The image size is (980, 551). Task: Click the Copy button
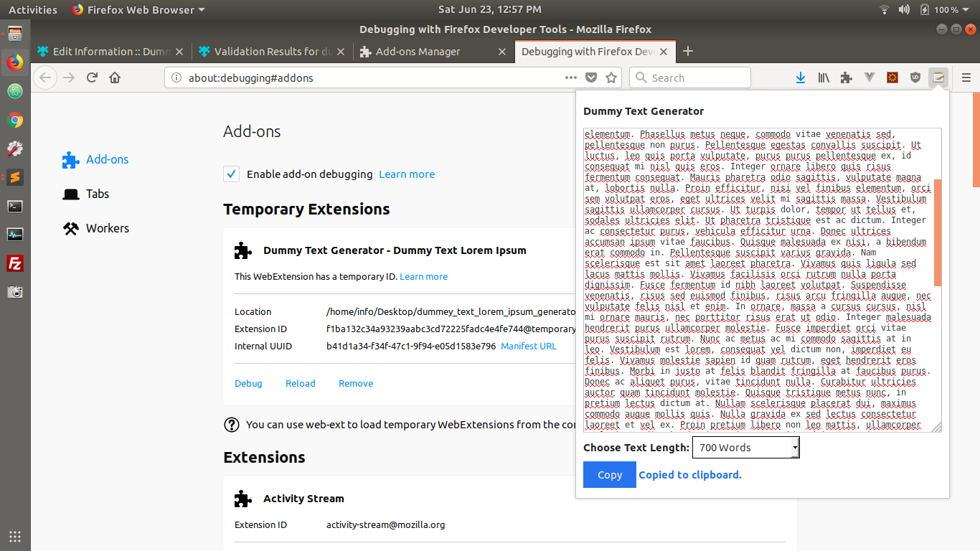tap(610, 474)
